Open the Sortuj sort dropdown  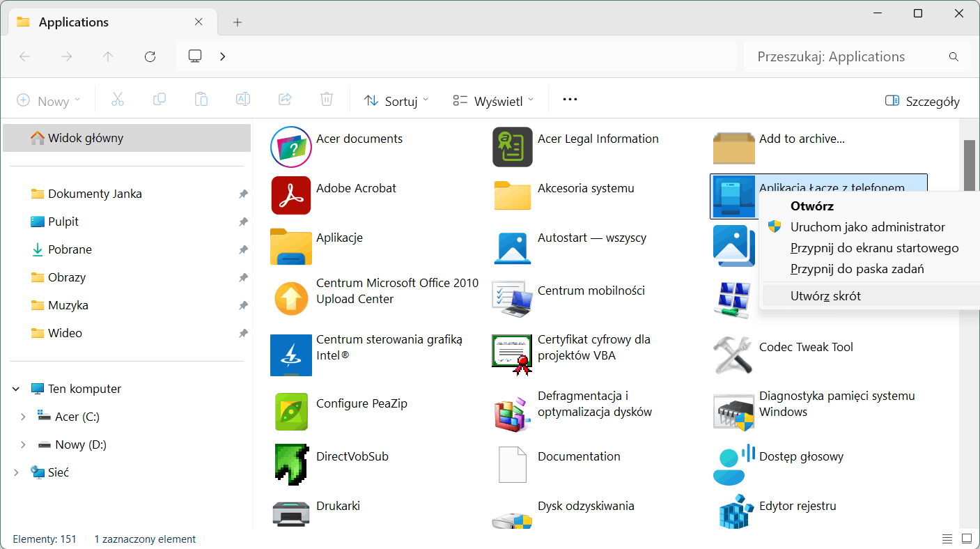(396, 101)
